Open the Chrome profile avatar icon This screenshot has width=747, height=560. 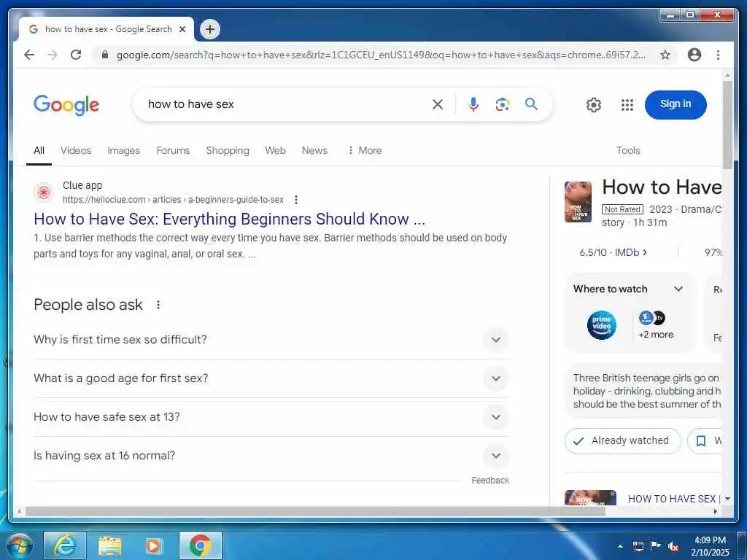click(x=694, y=55)
